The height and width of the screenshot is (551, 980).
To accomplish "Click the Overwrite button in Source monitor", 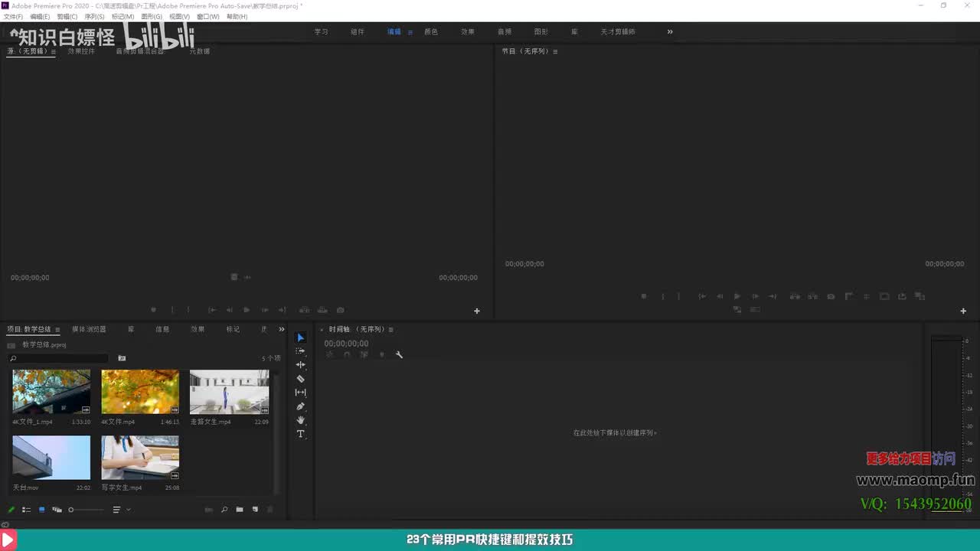I will coord(322,310).
